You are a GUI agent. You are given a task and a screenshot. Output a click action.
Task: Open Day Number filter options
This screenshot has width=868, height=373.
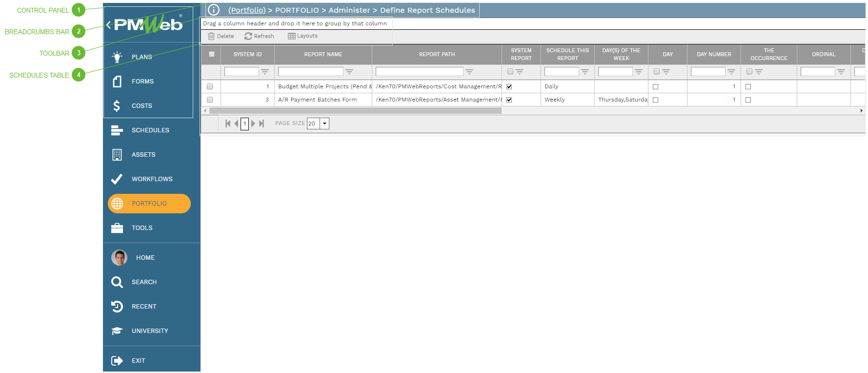pos(731,72)
